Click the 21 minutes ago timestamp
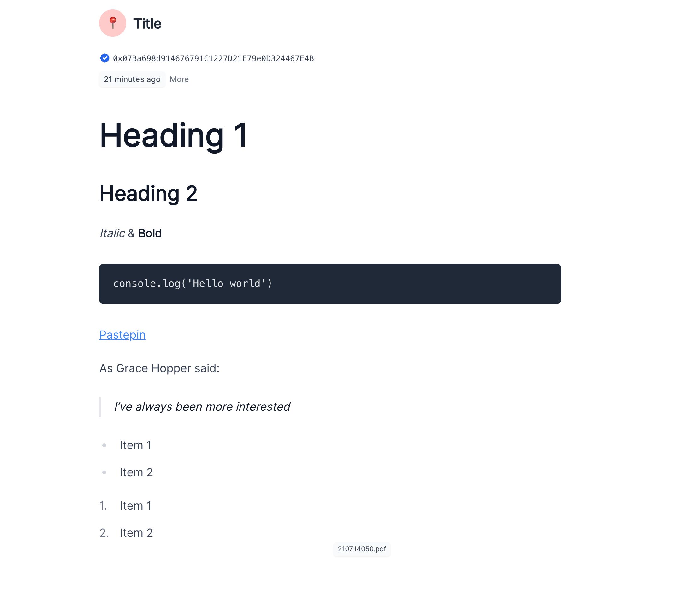This screenshot has width=700, height=603. (132, 79)
